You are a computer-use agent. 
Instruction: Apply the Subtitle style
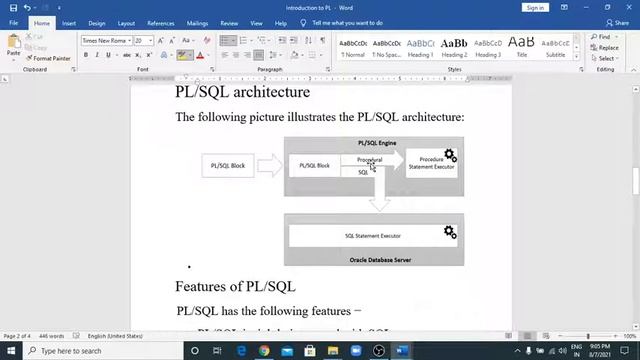click(x=556, y=48)
